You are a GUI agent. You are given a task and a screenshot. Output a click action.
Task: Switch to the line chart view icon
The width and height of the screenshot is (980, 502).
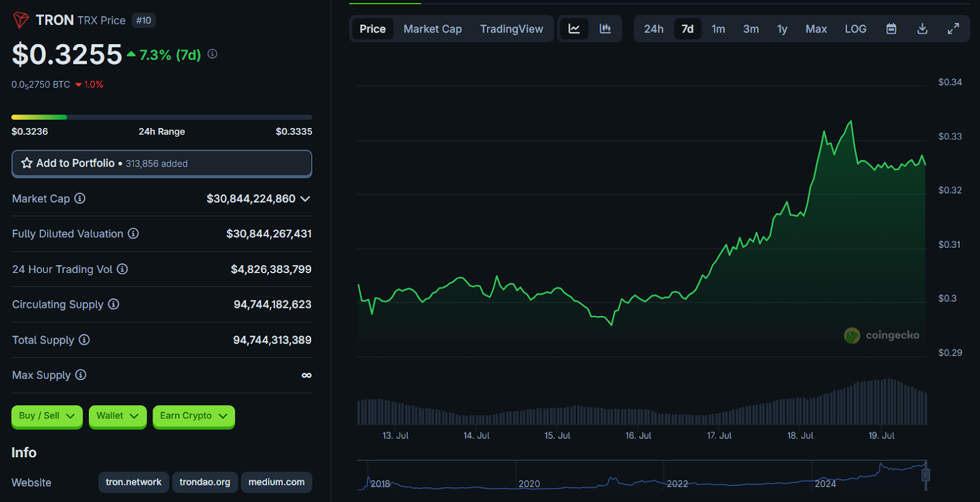coord(574,29)
